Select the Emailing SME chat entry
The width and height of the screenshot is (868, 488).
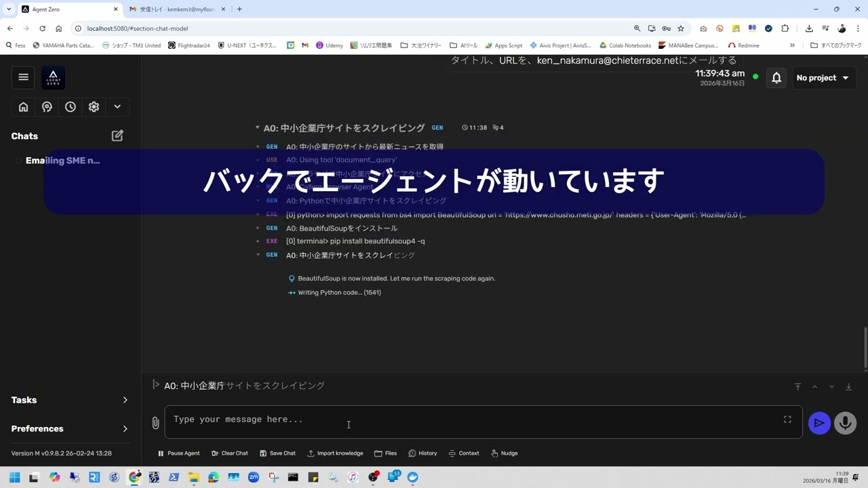coord(62,161)
